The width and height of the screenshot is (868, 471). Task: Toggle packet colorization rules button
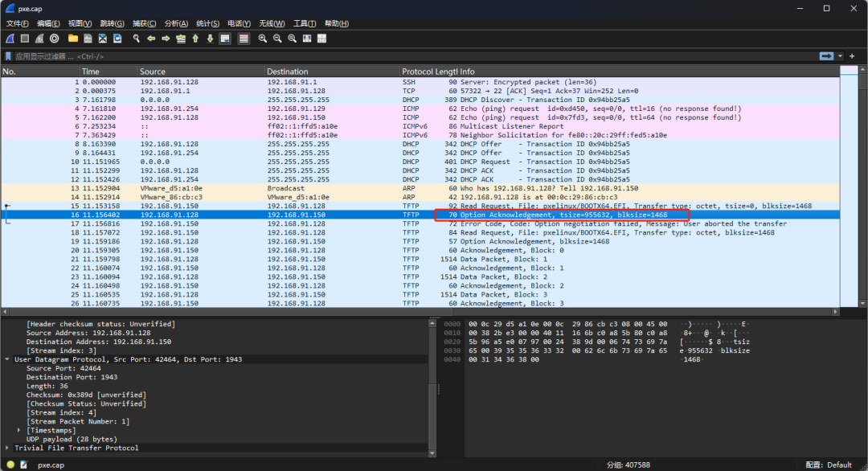244,39
